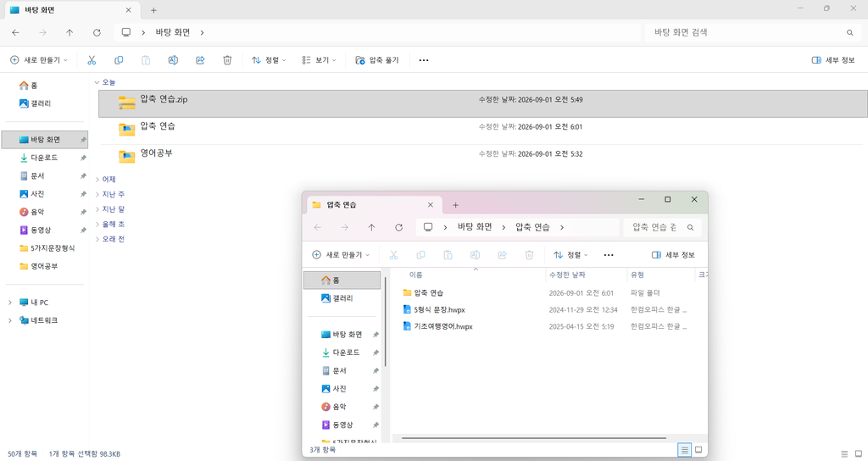Click the 바탕 화면 검색 search field

753,33
